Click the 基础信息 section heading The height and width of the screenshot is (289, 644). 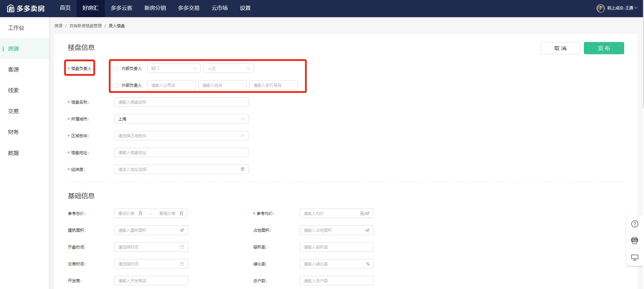(x=81, y=196)
